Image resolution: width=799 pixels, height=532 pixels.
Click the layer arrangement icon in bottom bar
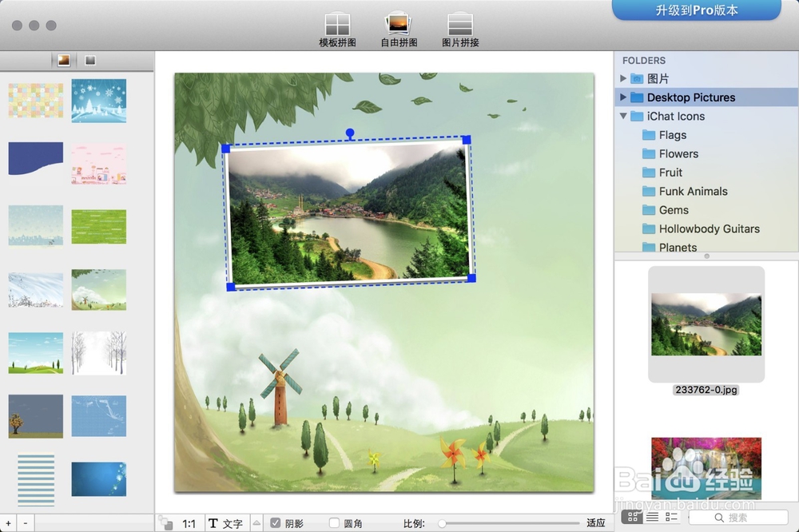pyautogui.click(x=165, y=523)
